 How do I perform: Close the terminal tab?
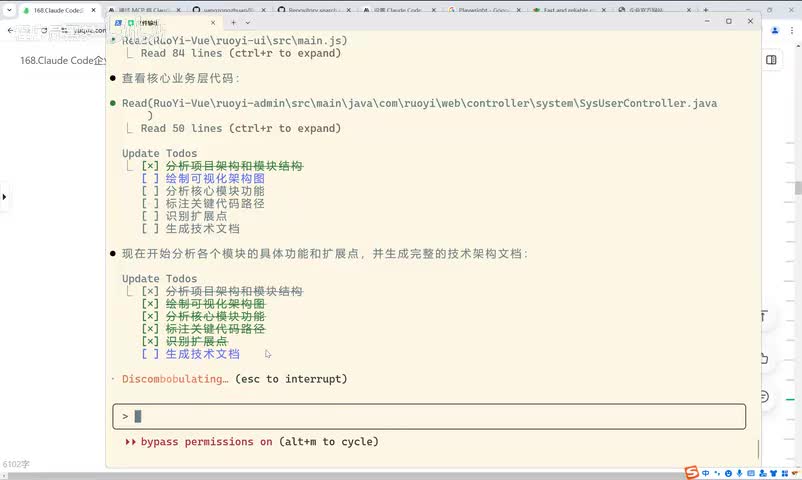click(x=213, y=23)
